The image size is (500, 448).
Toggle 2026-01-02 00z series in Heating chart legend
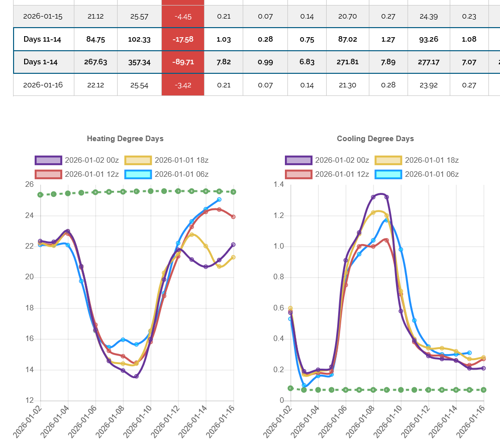pos(92,160)
